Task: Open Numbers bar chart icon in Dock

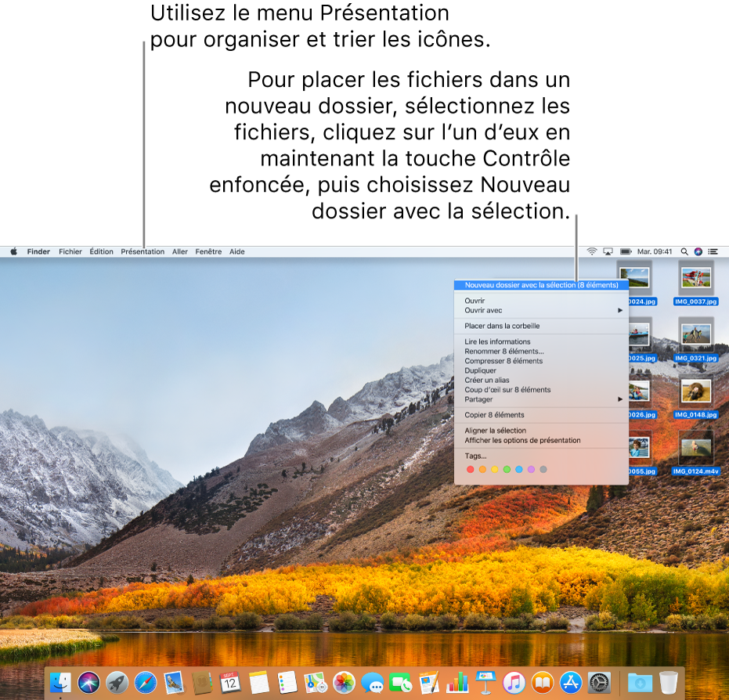Action: tap(457, 683)
